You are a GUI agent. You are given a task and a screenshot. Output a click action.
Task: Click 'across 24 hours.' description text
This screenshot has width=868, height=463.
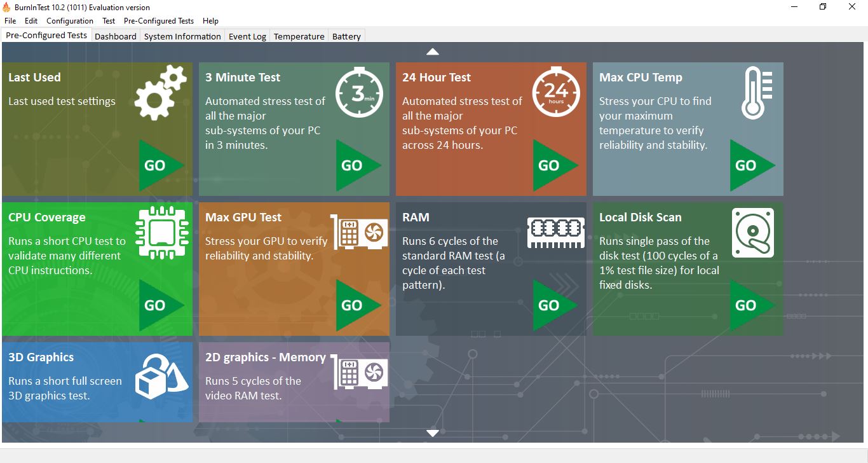tap(442, 145)
